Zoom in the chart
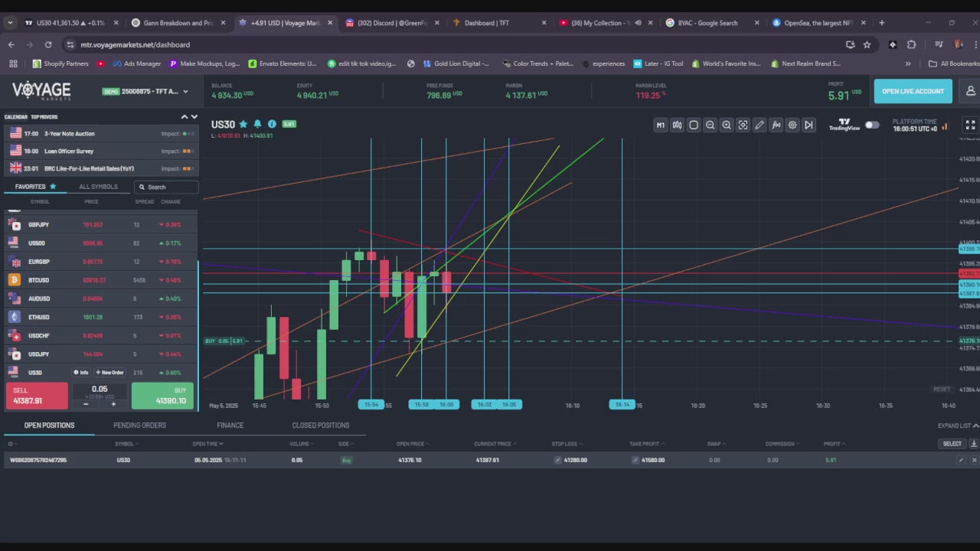The width and height of the screenshot is (980, 551). (x=727, y=125)
